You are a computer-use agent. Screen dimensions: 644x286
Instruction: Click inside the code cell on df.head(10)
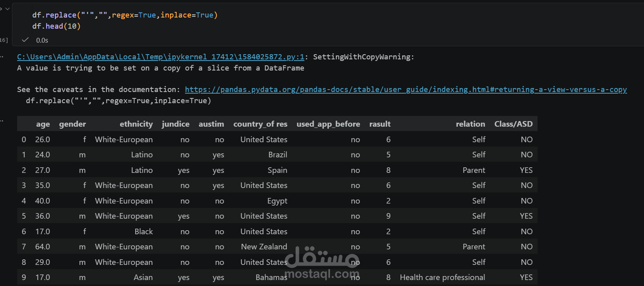[56, 26]
